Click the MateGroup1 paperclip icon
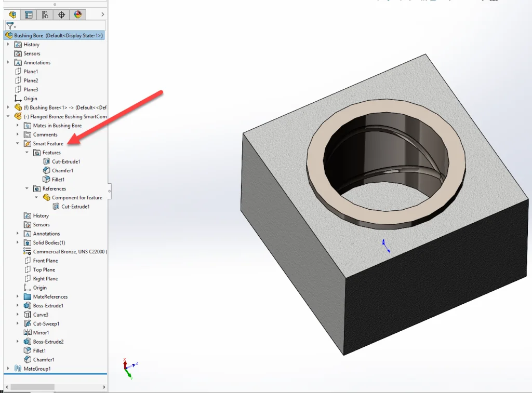Image resolution: width=532 pixels, height=393 pixels. pyautogui.click(x=18, y=369)
